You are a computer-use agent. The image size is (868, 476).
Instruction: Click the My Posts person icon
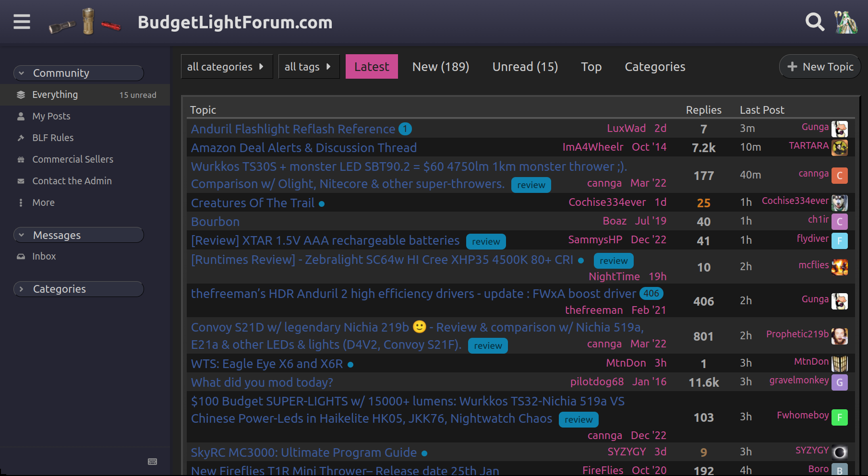point(21,117)
